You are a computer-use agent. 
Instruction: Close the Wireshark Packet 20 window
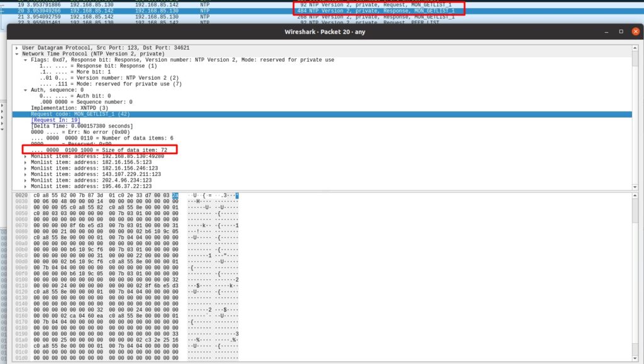tap(635, 31)
